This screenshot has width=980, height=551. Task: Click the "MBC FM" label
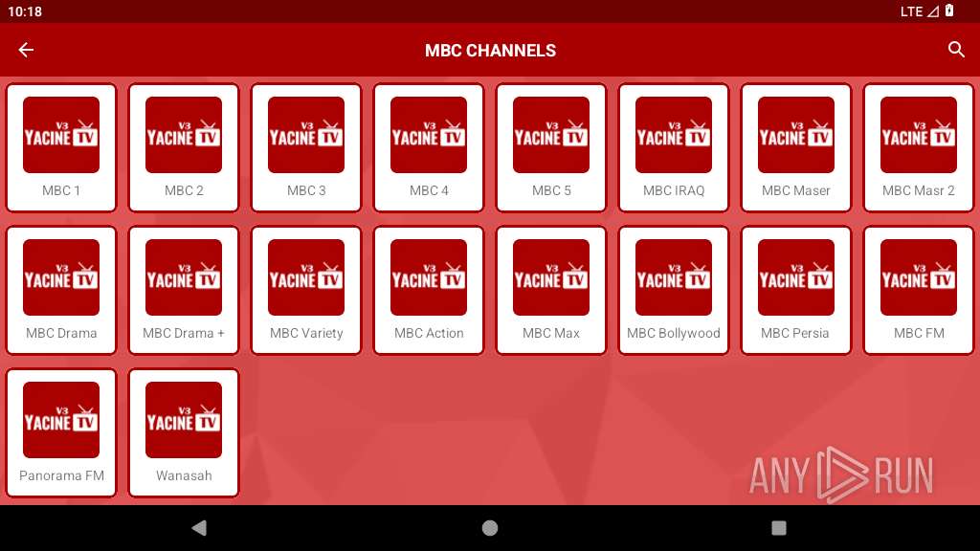point(919,333)
